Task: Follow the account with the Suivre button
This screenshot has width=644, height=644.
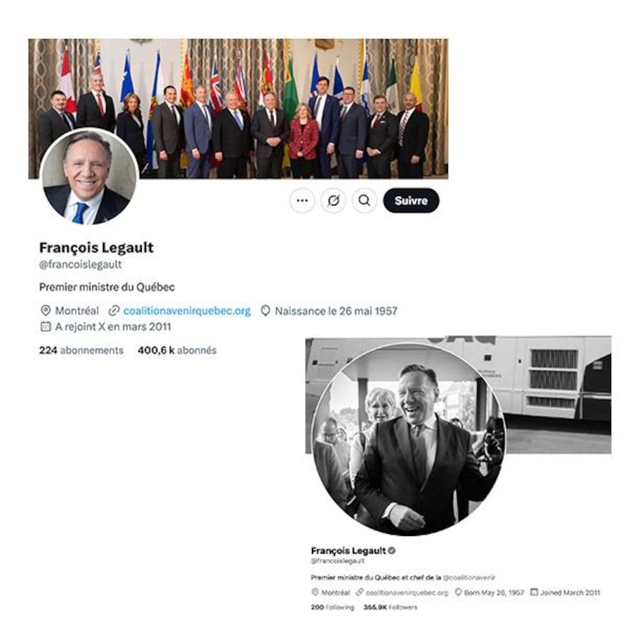Action: (x=411, y=201)
